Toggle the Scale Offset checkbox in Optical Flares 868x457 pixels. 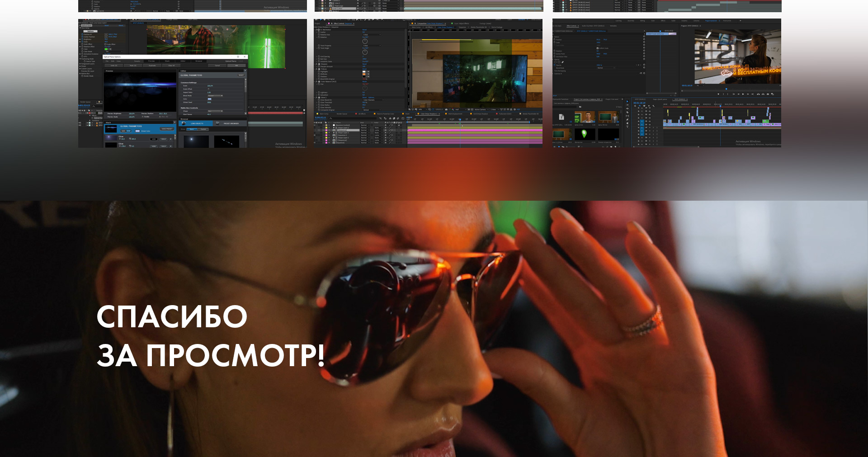click(x=106, y=44)
